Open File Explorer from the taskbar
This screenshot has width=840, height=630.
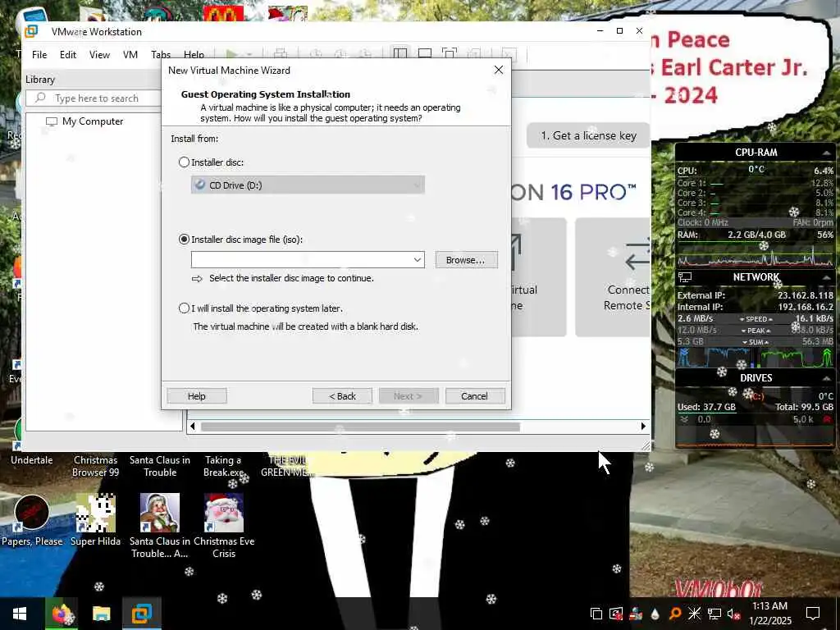(x=101, y=614)
